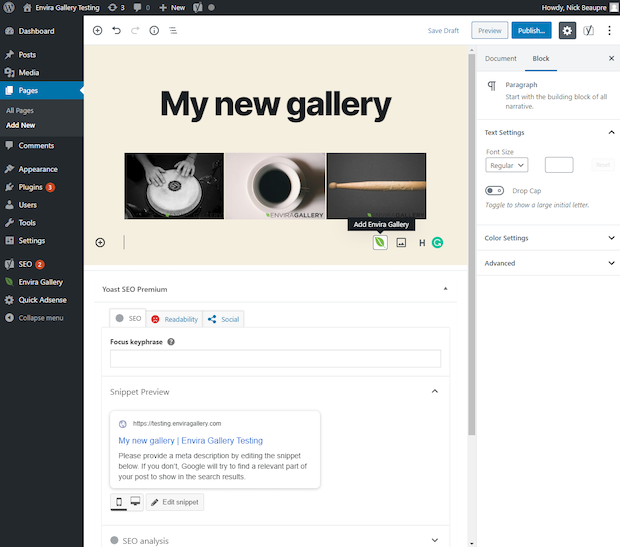This screenshot has height=547, width=620.
Task: Click the Yoast icon in admin bar
Action: [x=197, y=8]
